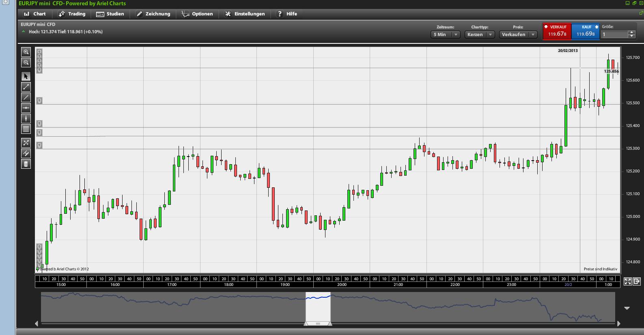Click the lightbulb marker at the 125.400 line

(39, 124)
